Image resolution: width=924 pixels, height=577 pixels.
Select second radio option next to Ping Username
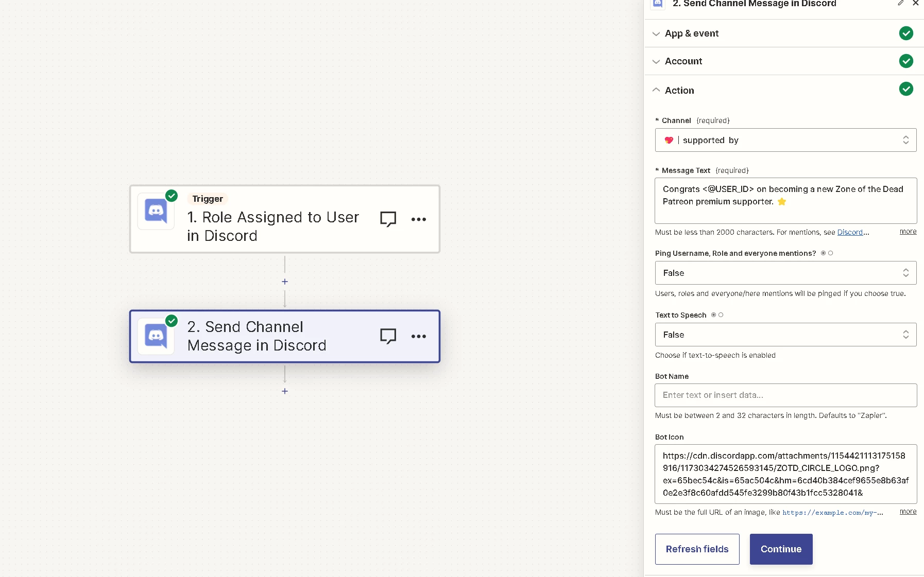[830, 253]
